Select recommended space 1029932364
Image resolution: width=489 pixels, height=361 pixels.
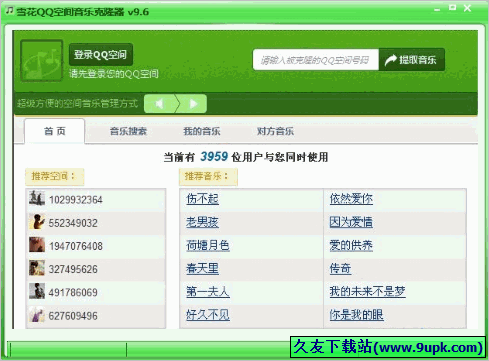click(76, 200)
